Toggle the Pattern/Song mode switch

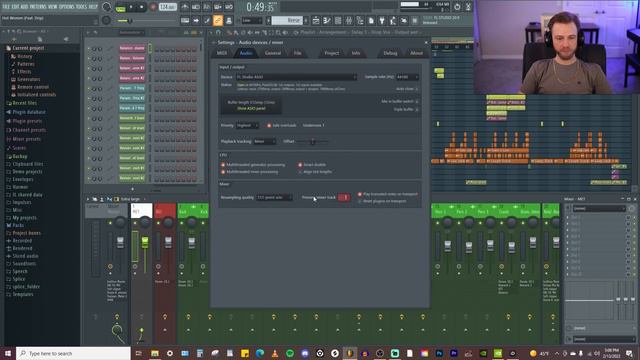click(x=120, y=7)
